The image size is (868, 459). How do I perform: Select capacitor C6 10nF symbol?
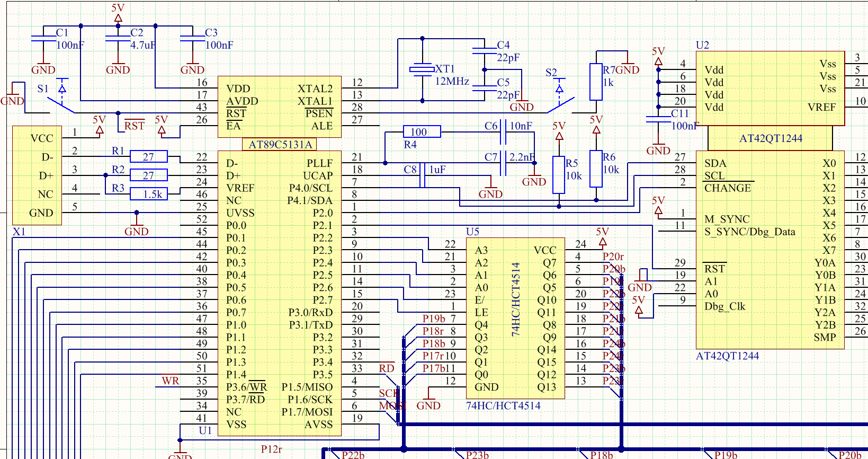point(504,132)
